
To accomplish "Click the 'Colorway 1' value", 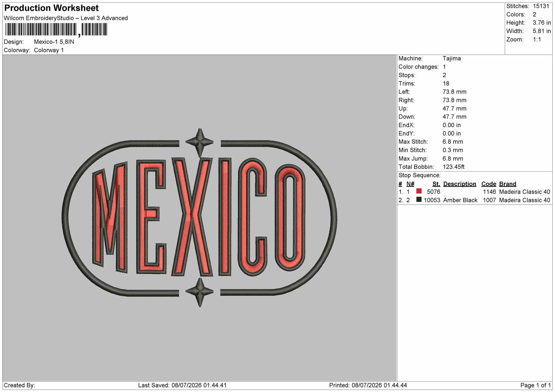I will tap(49, 50).
